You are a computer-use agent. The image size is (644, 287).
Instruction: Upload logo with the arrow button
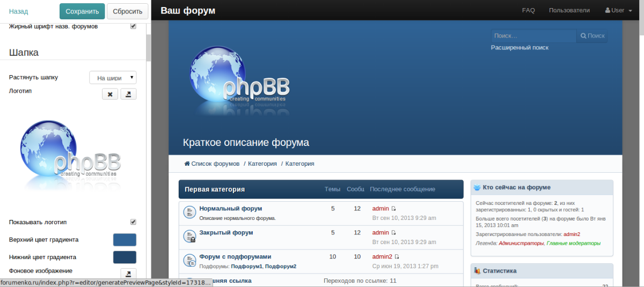(128, 94)
